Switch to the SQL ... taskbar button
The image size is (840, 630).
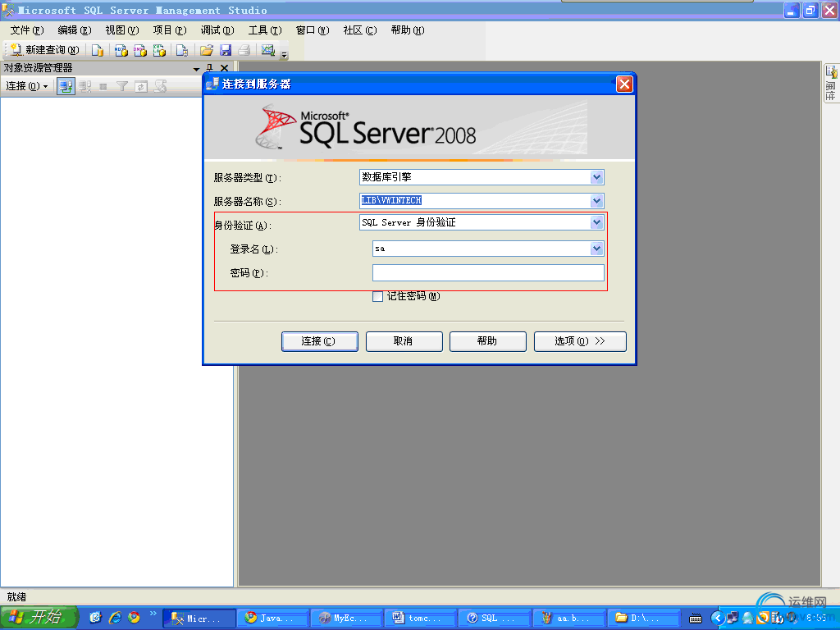(x=495, y=619)
